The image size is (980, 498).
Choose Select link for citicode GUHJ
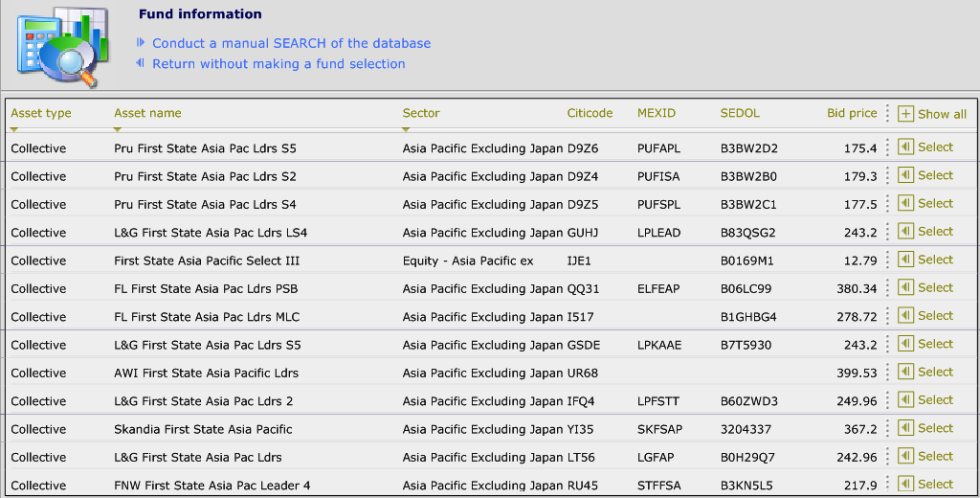coord(936,232)
